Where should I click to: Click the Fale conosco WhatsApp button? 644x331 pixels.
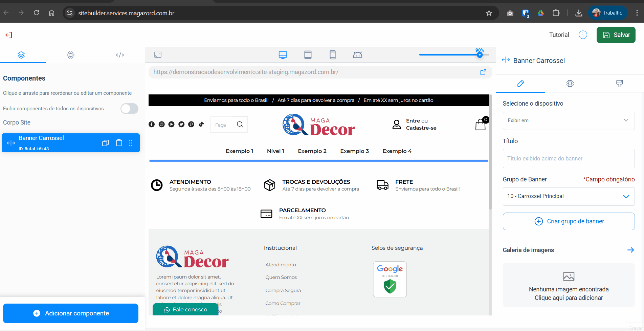185,310
